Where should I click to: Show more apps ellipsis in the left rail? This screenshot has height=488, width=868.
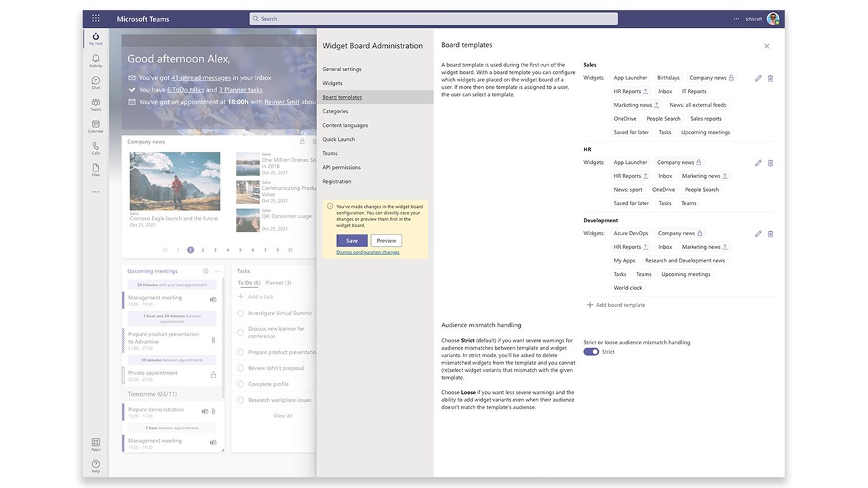pyautogui.click(x=96, y=192)
